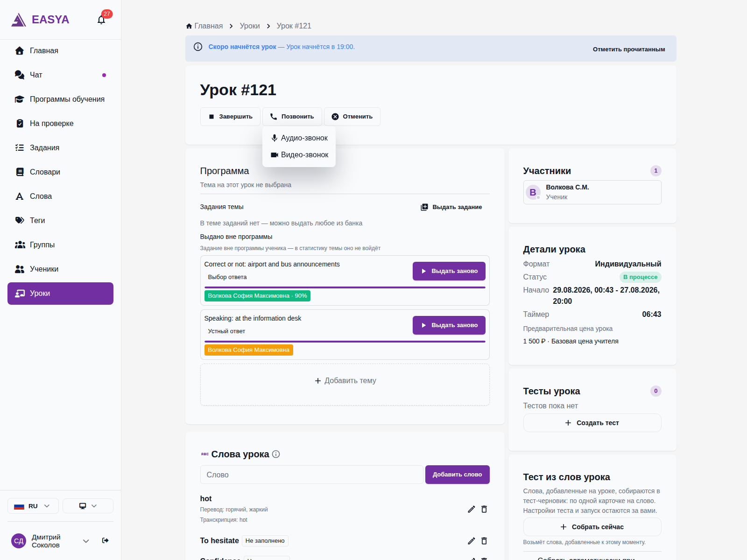
Task: Click Отметить прочитанным in the banner
Action: [629, 49]
